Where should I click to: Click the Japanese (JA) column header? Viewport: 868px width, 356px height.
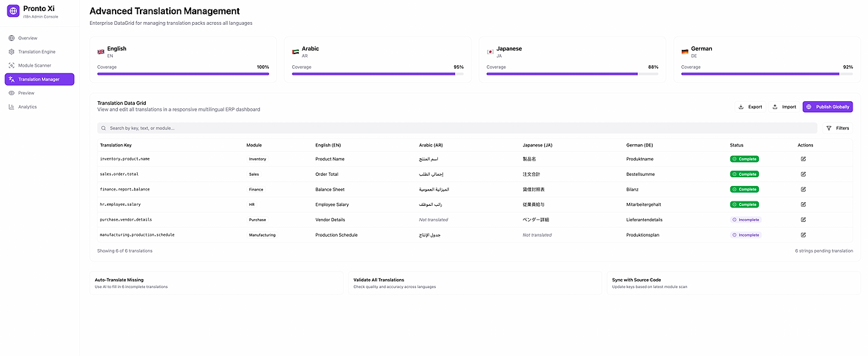538,145
